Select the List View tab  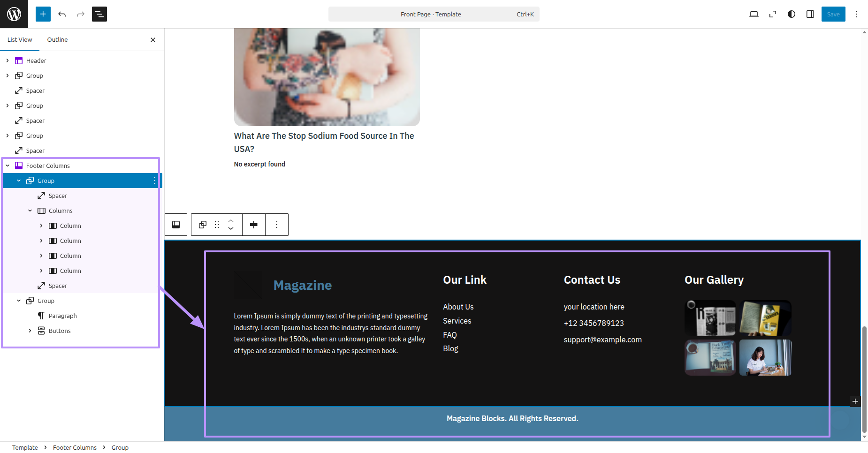point(20,40)
